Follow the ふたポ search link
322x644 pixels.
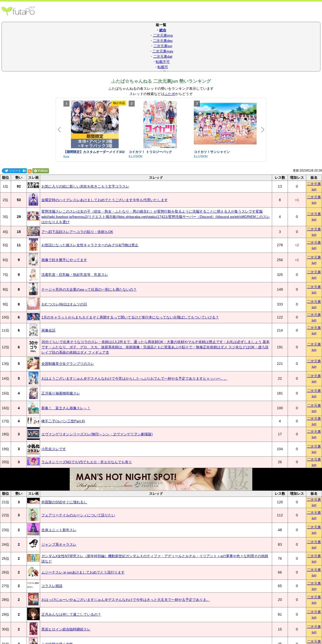170,94
